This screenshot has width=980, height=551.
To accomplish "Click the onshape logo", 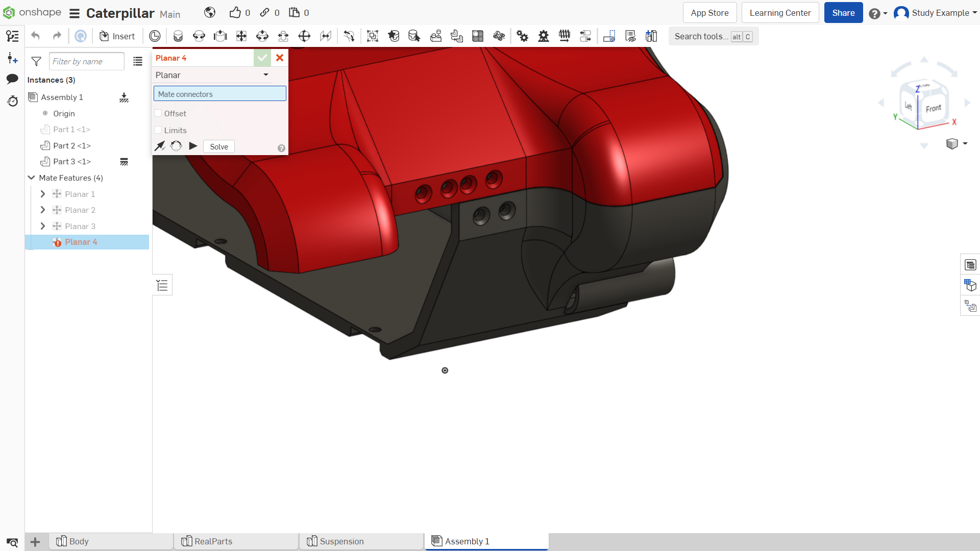I will click(x=32, y=13).
